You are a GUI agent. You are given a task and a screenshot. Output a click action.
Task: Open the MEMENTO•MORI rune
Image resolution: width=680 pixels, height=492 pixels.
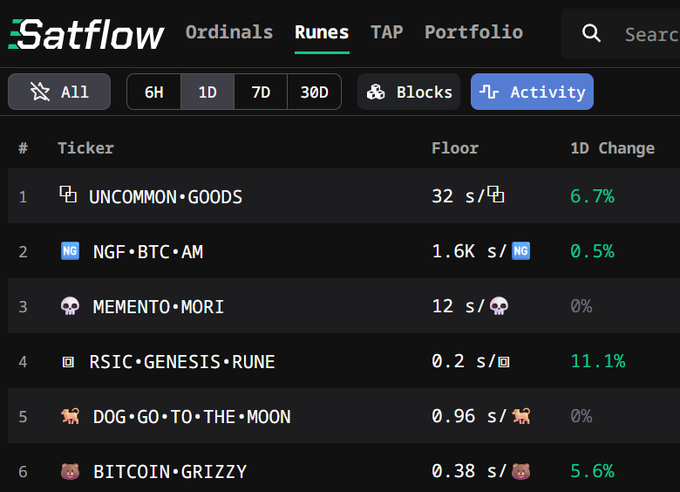pyautogui.click(x=158, y=307)
